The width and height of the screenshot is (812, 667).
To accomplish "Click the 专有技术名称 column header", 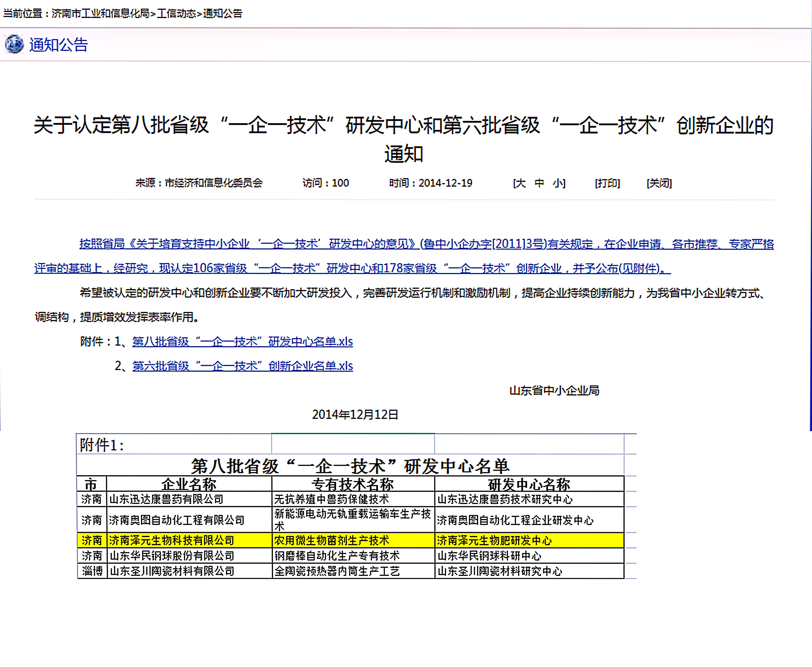I will 353,484.
